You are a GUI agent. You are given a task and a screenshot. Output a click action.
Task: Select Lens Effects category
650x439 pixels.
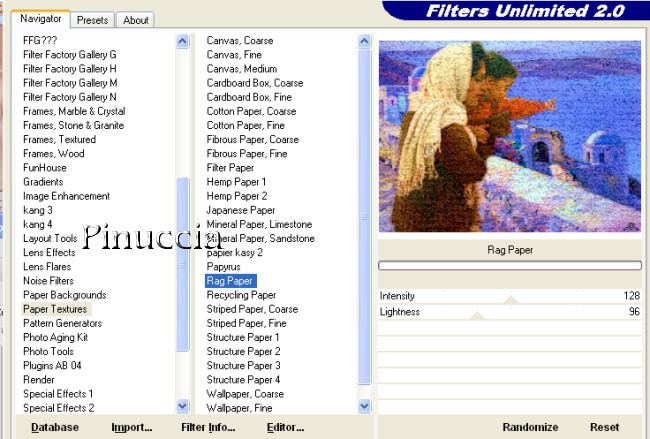pos(49,253)
